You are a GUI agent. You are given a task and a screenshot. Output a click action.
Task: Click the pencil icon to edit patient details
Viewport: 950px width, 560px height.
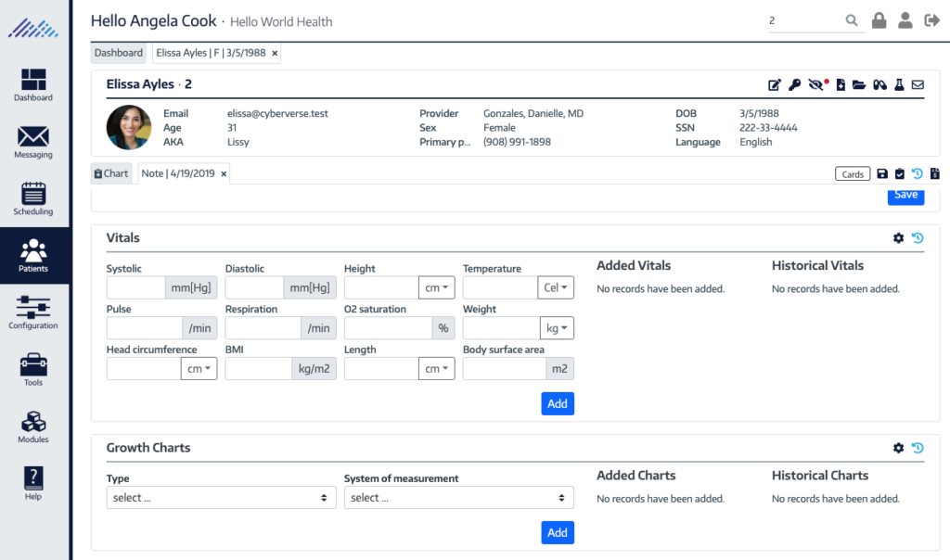pos(775,84)
